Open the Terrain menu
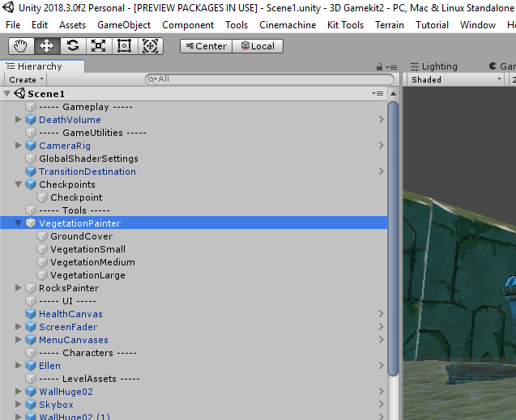Viewport: 516px width, 420px height. click(x=390, y=25)
